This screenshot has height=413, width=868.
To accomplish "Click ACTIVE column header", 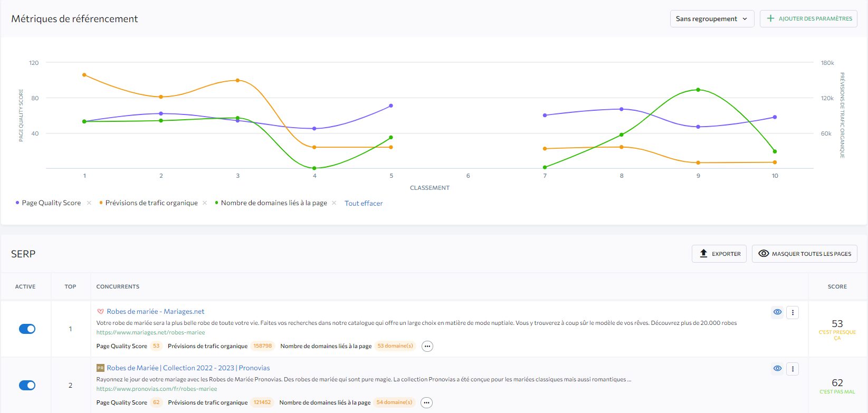I will coord(25,287).
